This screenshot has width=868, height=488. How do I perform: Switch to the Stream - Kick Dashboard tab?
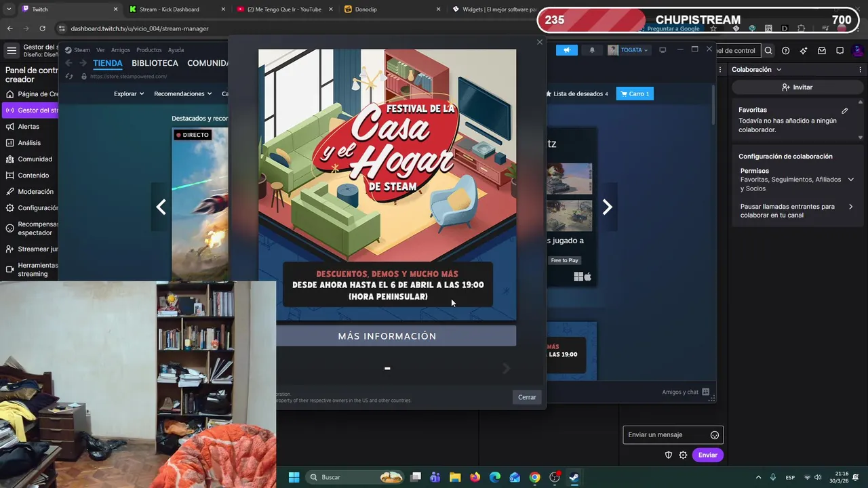pos(176,9)
